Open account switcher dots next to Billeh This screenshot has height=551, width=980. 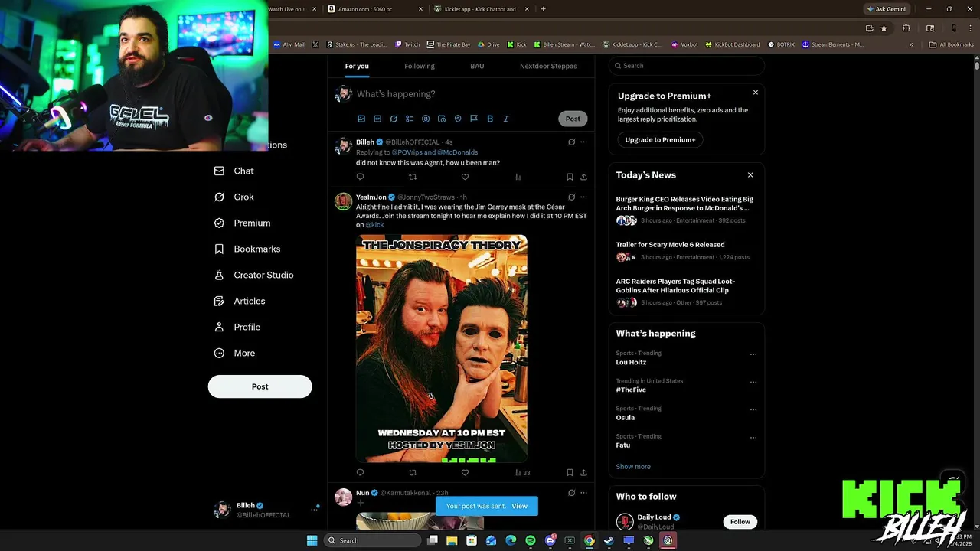click(314, 509)
